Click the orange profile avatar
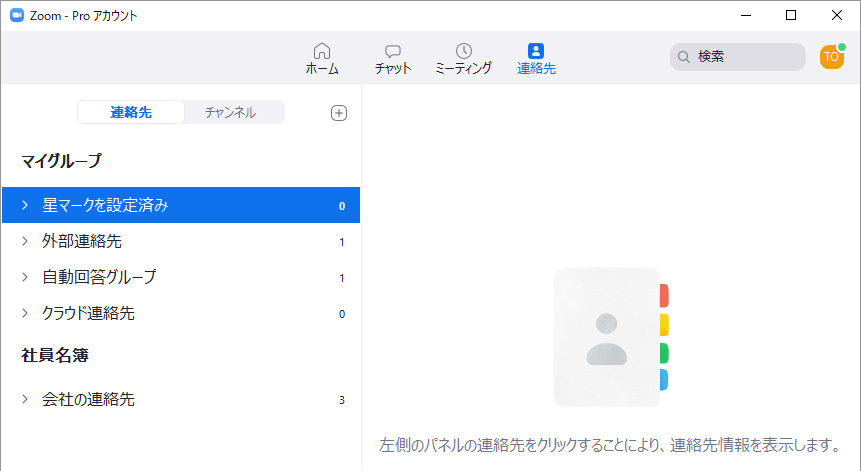The image size is (861, 471). tap(831, 57)
